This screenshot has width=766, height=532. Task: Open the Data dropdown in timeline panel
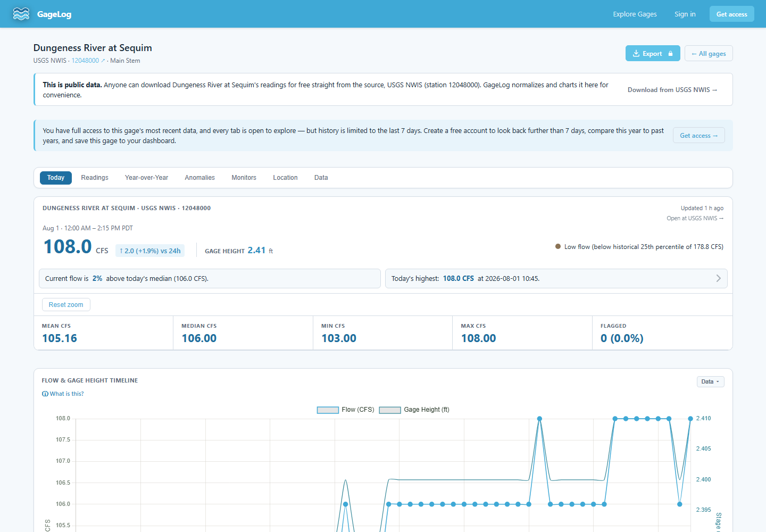[710, 381]
